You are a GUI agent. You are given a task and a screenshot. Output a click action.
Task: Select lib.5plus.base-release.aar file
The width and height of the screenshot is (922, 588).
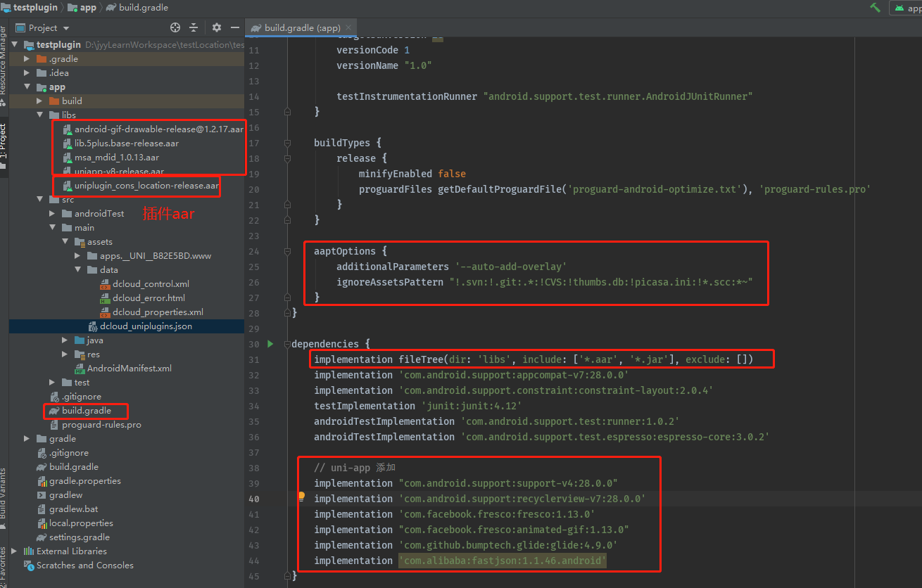127,143
